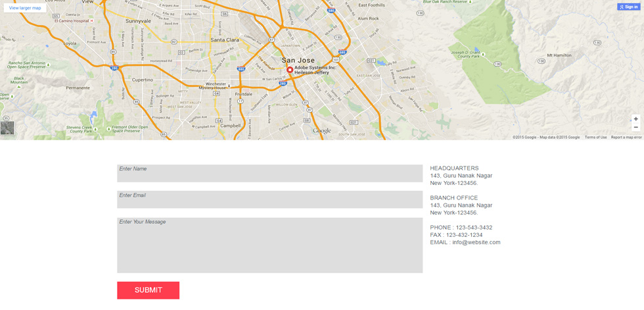Click Report a map error link
The image size is (644, 310).
point(626,138)
